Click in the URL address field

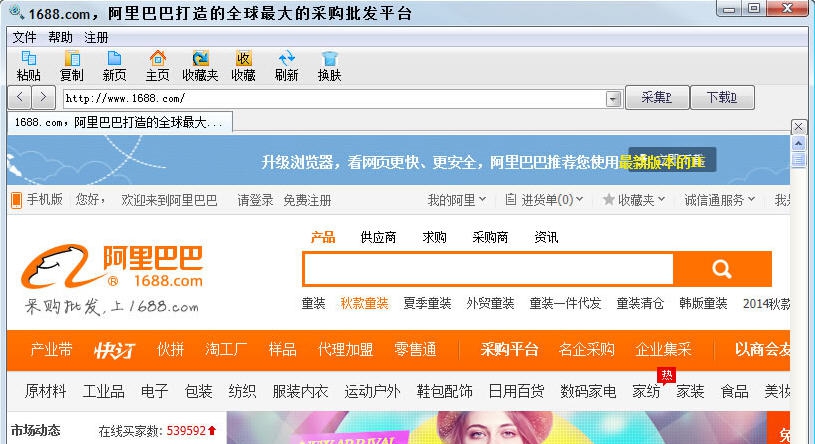[x=334, y=98]
